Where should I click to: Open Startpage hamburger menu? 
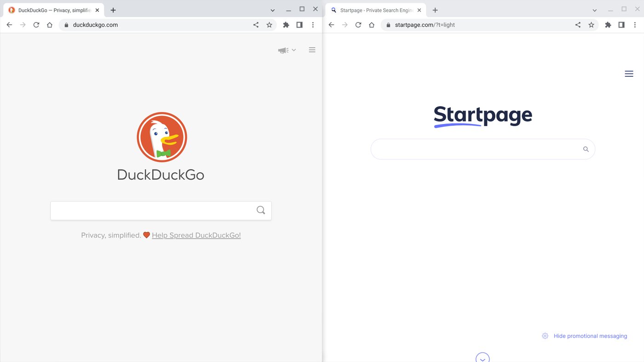pyautogui.click(x=629, y=74)
